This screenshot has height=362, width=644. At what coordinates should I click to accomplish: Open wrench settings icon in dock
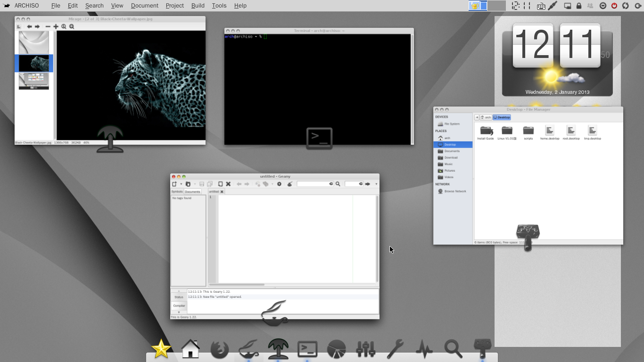click(395, 349)
